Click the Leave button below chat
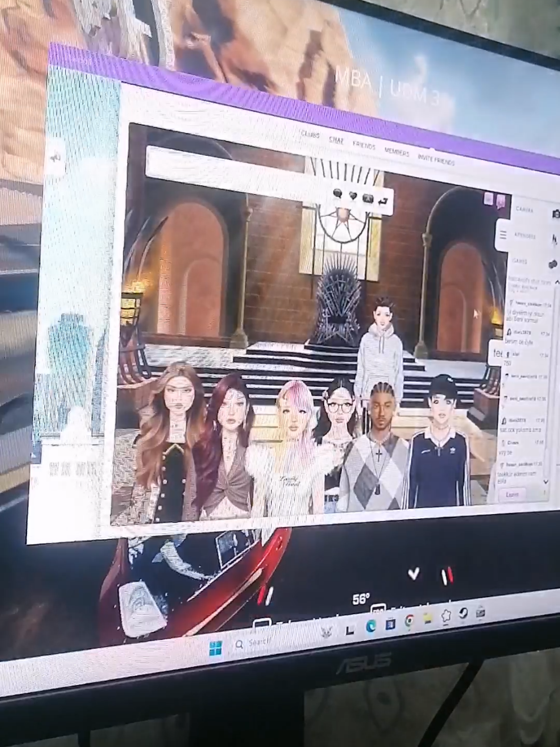Image resolution: width=560 pixels, height=747 pixels. click(x=512, y=495)
